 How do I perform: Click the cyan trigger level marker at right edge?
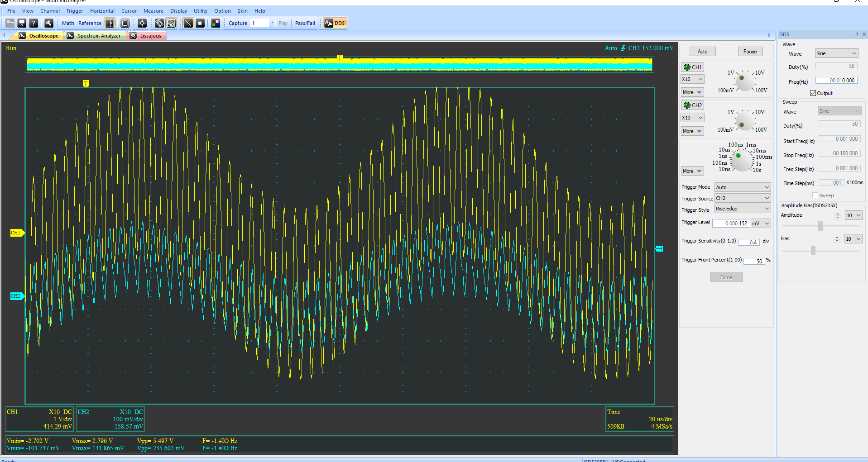(659, 248)
